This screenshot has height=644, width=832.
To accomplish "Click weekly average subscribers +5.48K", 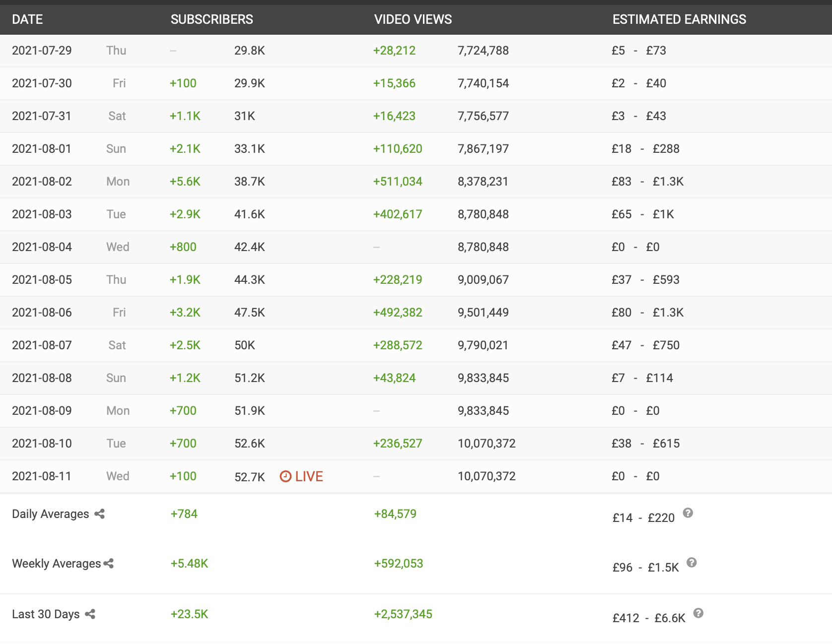I will coord(189,564).
